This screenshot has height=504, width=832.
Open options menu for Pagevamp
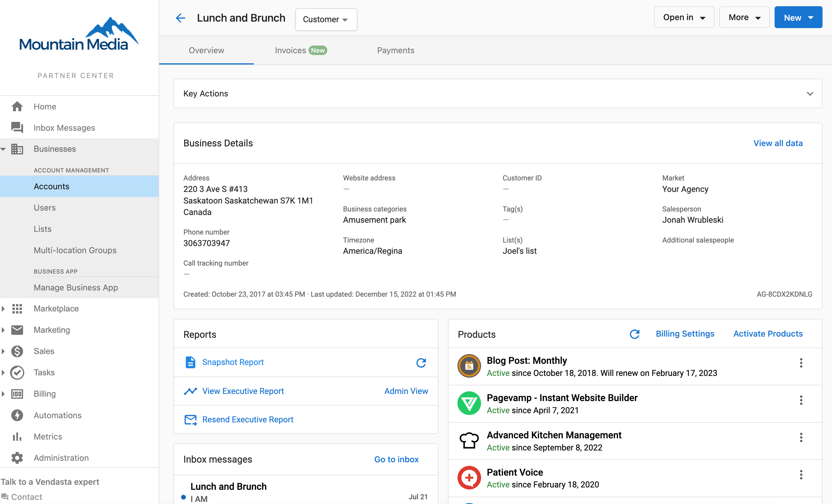[801, 400]
